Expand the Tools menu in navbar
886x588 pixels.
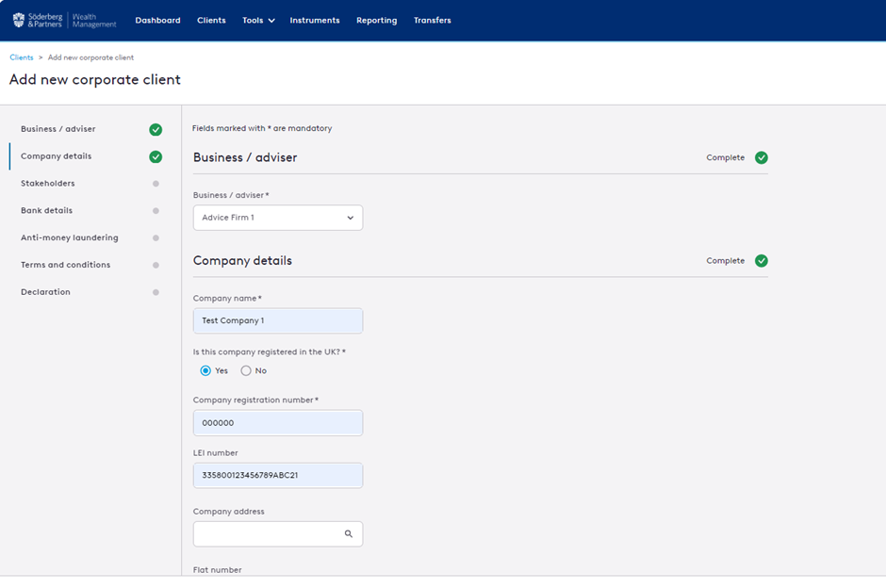pyautogui.click(x=258, y=21)
